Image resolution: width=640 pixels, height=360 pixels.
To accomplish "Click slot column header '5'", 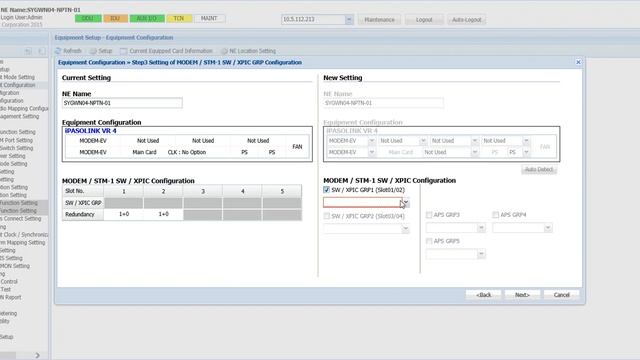I will point(282,191).
